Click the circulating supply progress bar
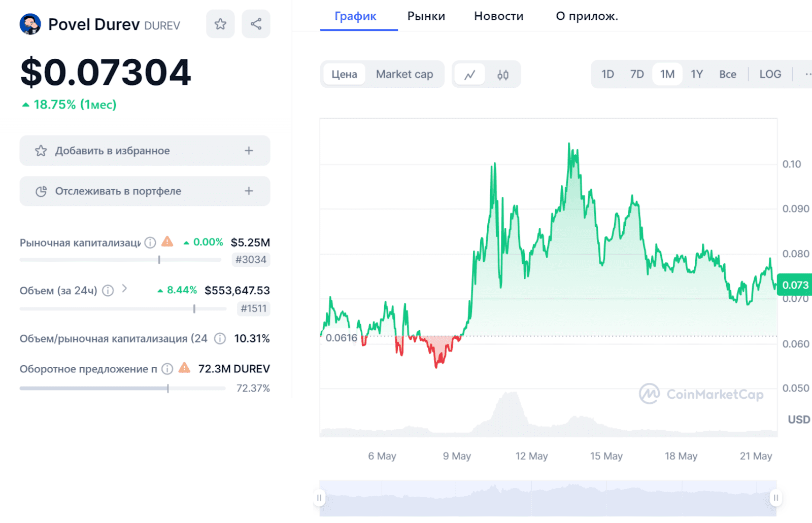Screen dimensions: 812x523 click(x=122, y=389)
